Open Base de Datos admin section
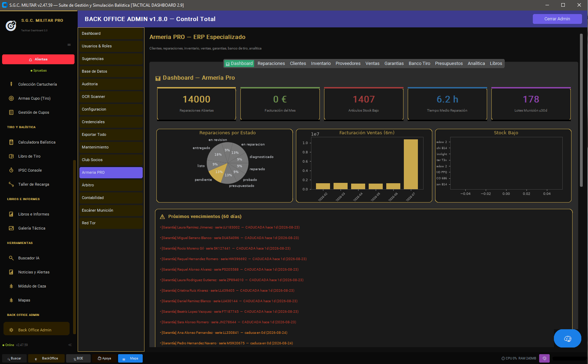The width and height of the screenshot is (588, 364). pyautogui.click(x=111, y=71)
